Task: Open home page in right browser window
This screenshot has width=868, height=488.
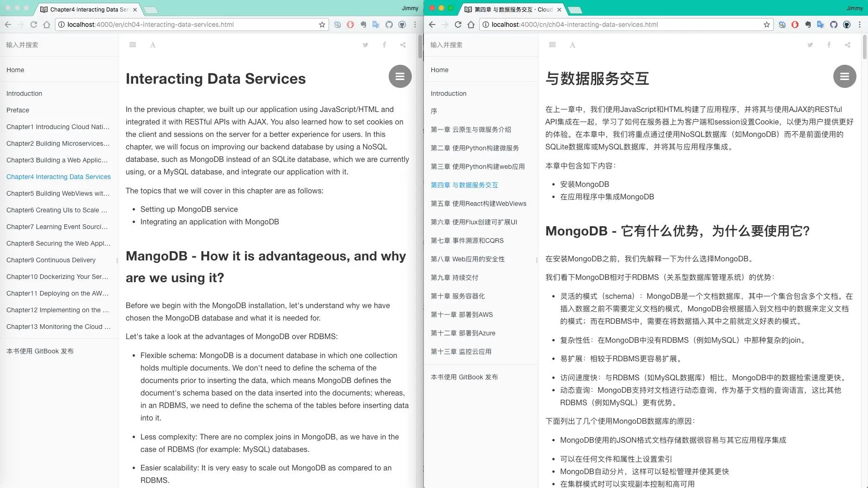Action: pos(471,25)
